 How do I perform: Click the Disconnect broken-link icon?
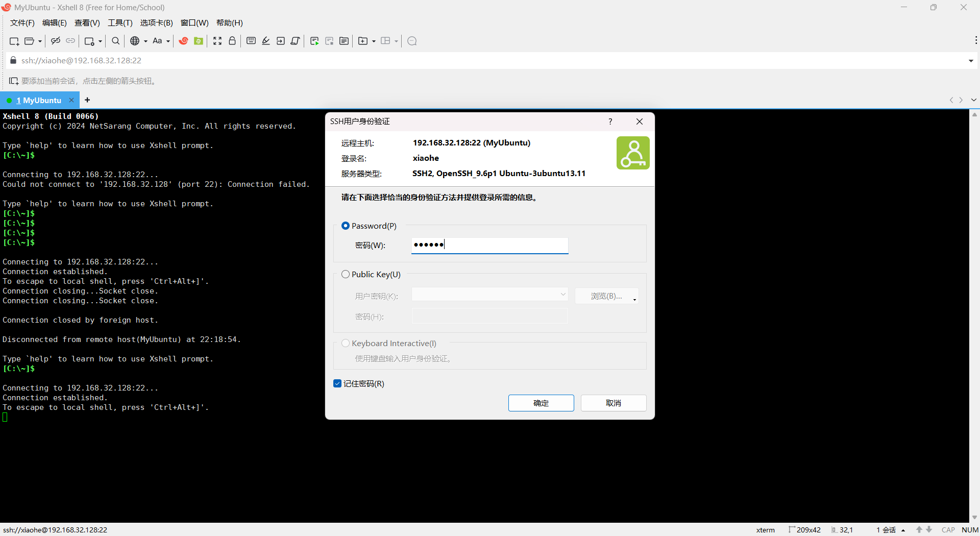[56, 41]
